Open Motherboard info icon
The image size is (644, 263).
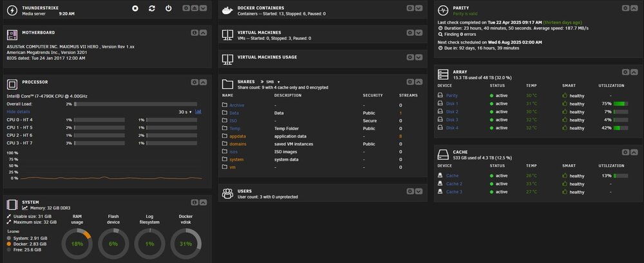[x=194, y=33]
